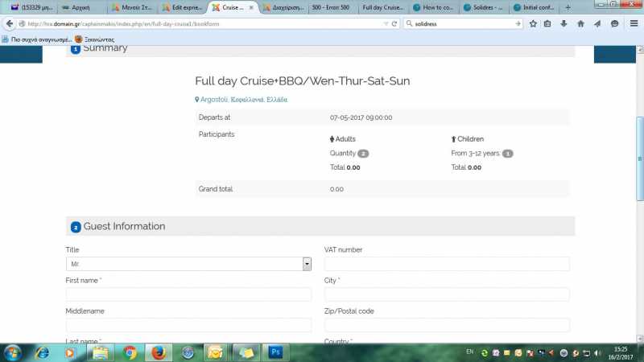Open a new browser tab with plus
This screenshot has height=362, width=644.
568,6
